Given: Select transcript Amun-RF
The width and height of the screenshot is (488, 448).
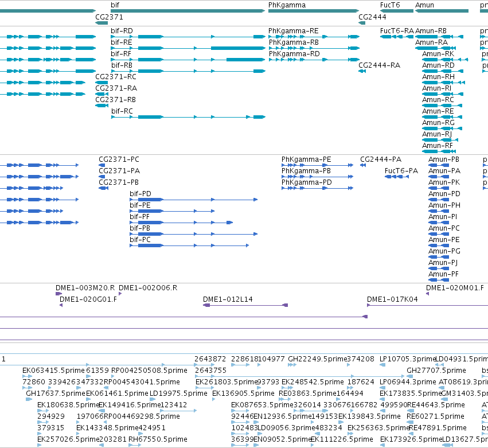Looking at the screenshot, I should pyautogui.click(x=438, y=145).
